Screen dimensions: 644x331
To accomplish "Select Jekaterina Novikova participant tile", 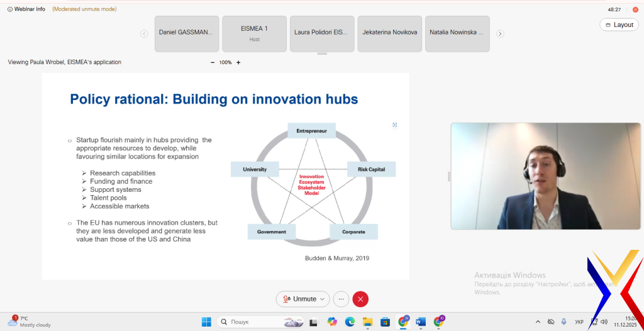I will tap(390, 33).
